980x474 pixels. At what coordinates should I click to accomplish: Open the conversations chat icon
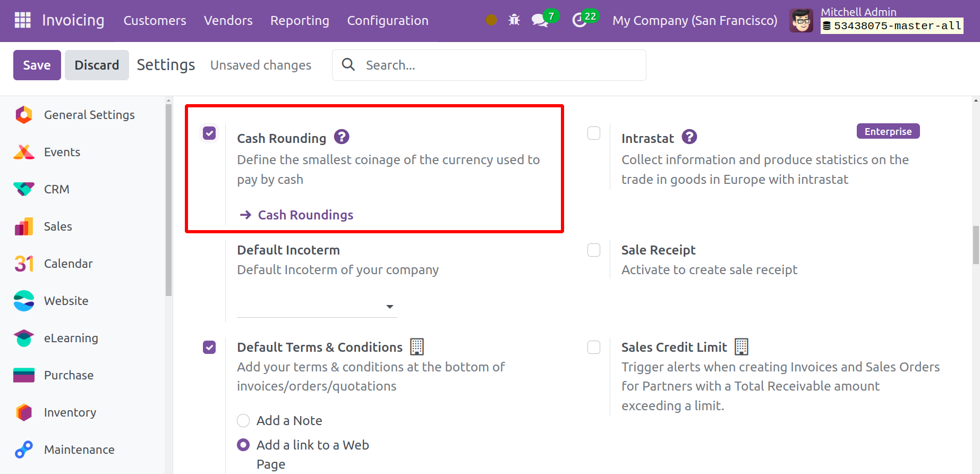[x=540, y=20]
